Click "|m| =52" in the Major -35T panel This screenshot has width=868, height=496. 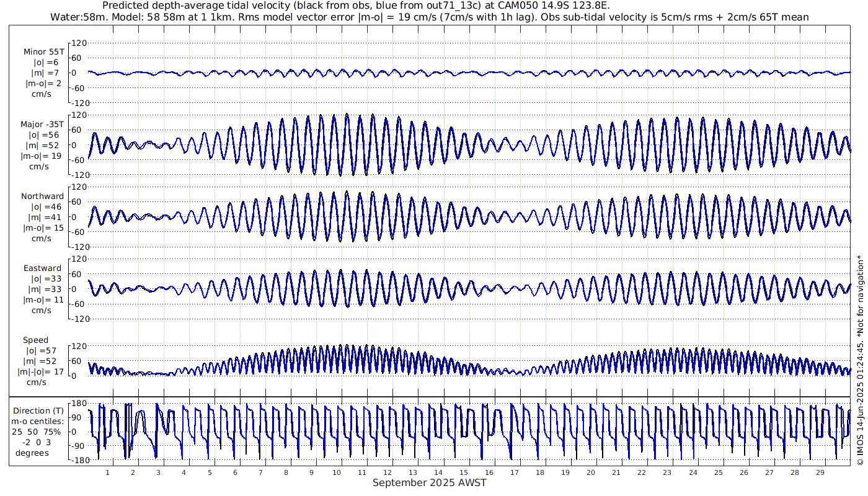[44, 146]
